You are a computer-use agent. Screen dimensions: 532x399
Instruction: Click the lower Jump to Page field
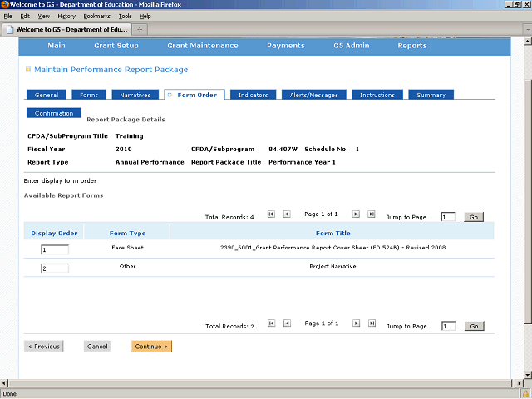(449, 327)
